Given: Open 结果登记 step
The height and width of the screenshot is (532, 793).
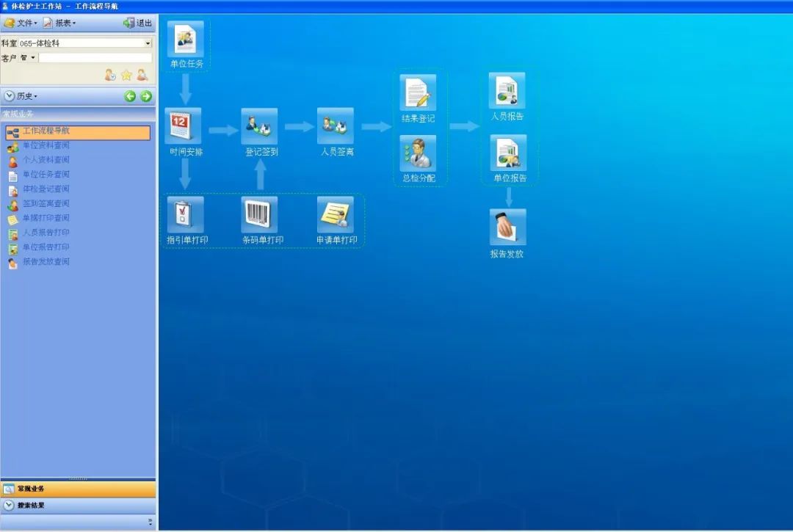Looking at the screenshot, I should coord(418,93).
